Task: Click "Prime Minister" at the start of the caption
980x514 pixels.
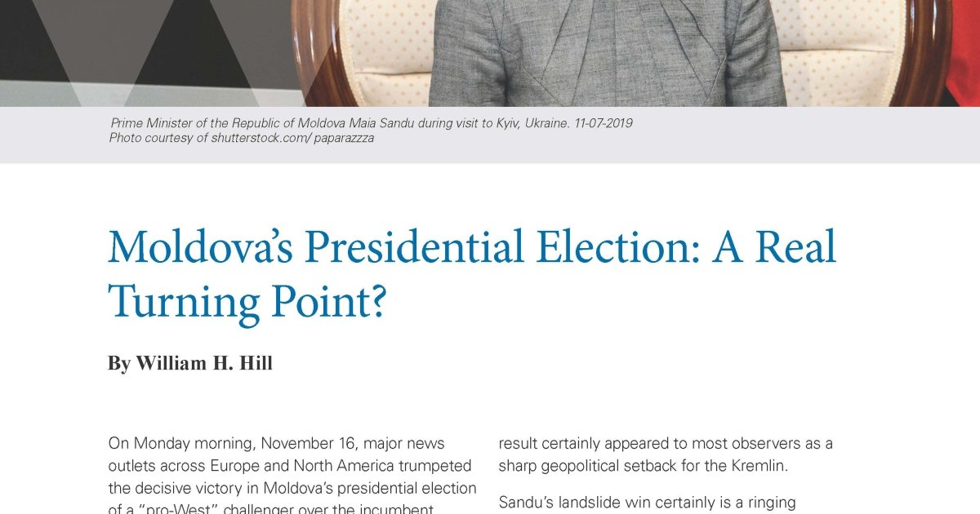Action: coord(149,123)
